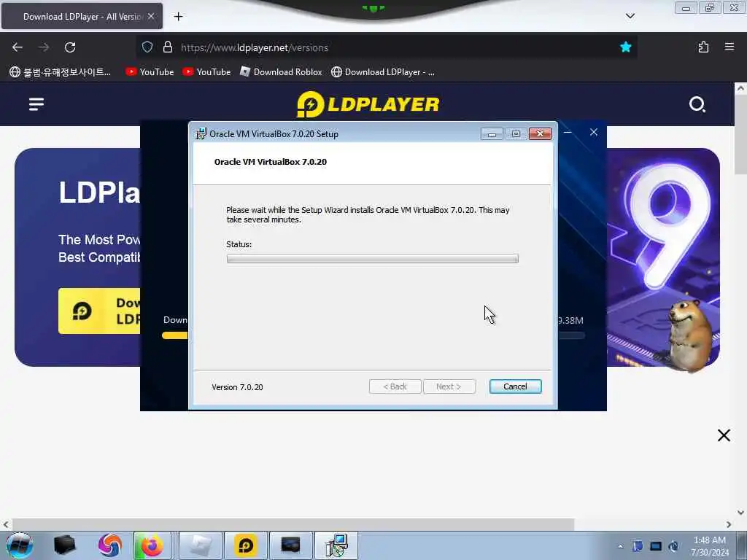The height and width of the screenshot is (560, 747).
Task: Cancel the VirtualBox setup installation
Action: tap(515, 386)
